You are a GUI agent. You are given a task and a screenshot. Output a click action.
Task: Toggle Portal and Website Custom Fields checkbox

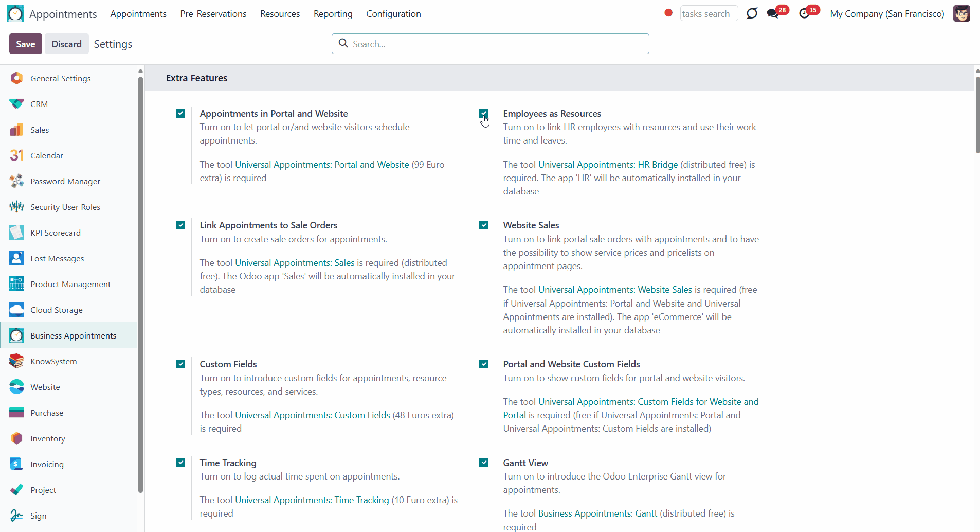pyautogui.click(x=484, y=364)
